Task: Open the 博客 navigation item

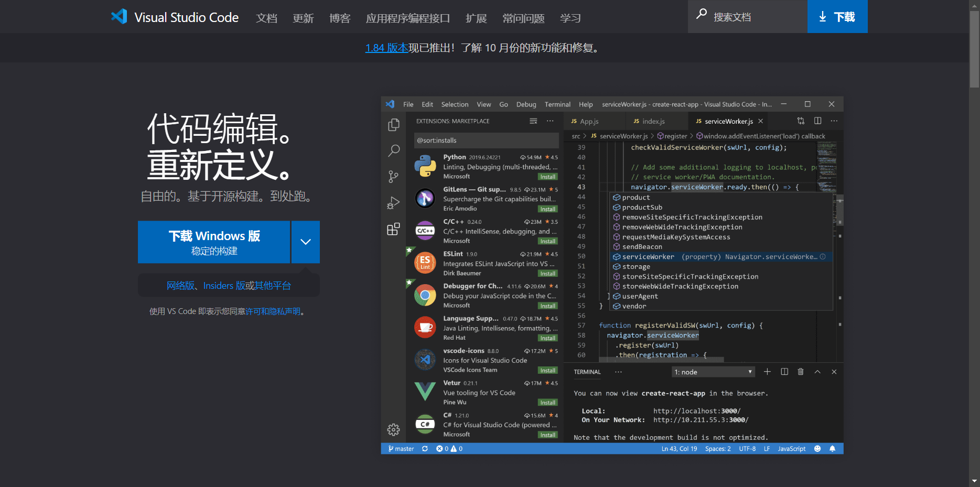Action: 340,18
